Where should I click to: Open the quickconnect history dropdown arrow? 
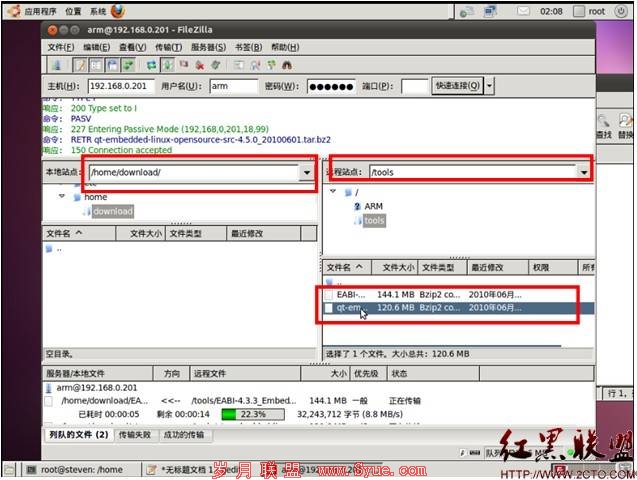[x=489, y=86]
